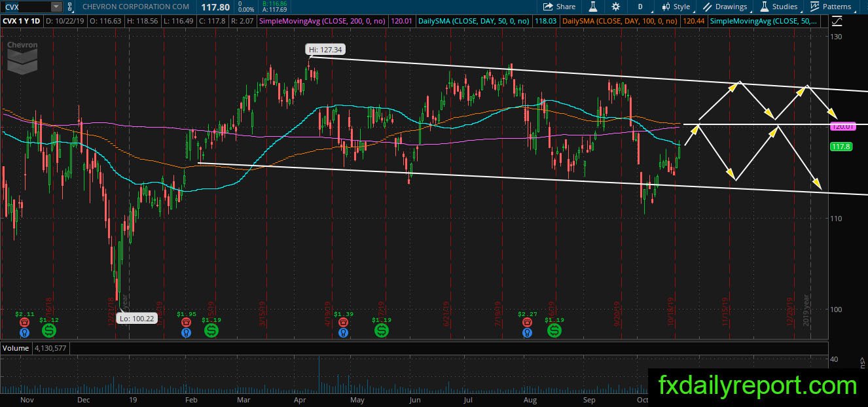Image resolution: width=868 pixels, height=407 pixels.
Task: Click the Lo: 100.22 price bubble
Action: tap(136, 319)
